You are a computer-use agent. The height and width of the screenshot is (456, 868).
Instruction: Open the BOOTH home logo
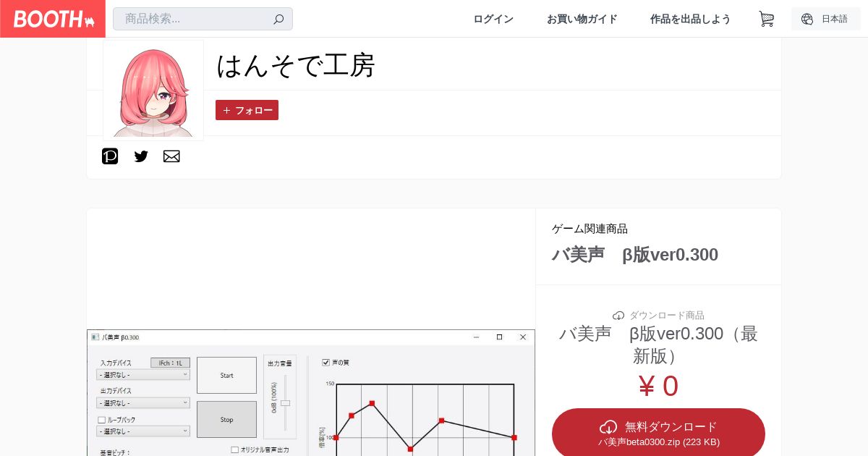click(x=53, y=19)
